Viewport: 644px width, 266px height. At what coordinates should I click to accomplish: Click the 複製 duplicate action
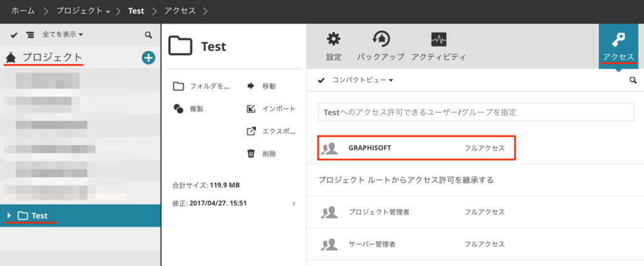(x=188, y=109)
